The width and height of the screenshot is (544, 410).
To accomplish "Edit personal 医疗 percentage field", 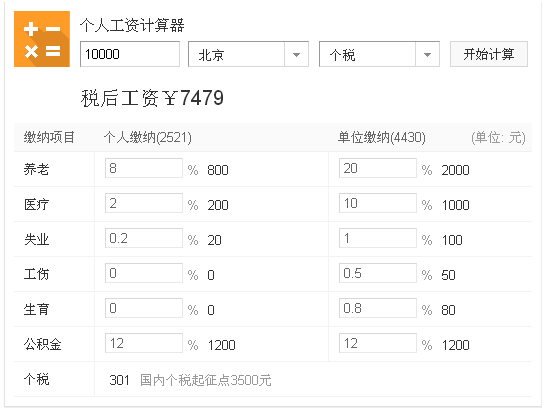I will [x=144, y=203].
